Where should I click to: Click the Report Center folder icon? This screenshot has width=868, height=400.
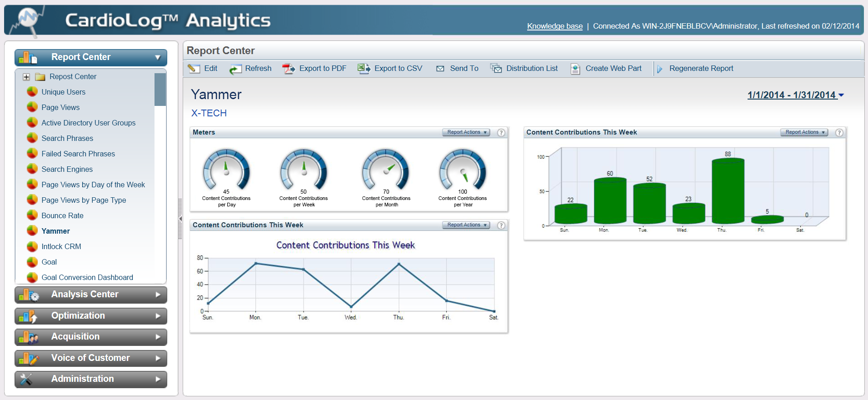click(40, 77)
